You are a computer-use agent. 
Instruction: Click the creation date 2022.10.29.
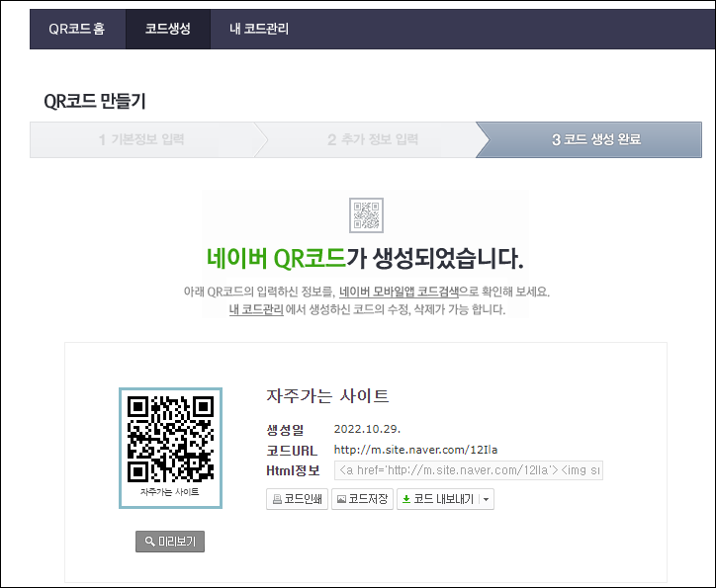[367, 429]
